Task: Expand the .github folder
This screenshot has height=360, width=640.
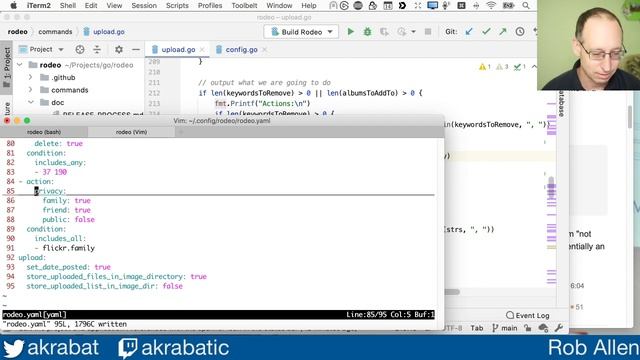Action: [x=31, y=77]
